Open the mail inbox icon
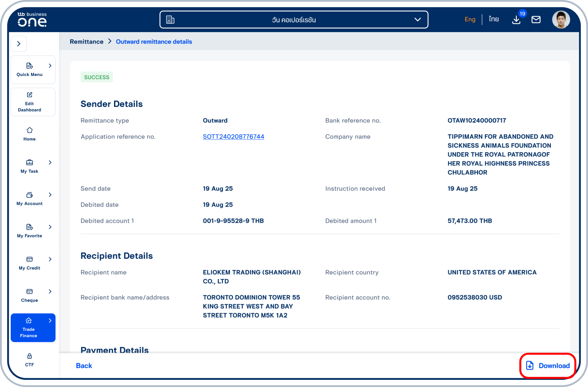This screenshot has height=387, width=588. [x=536, y=19]
